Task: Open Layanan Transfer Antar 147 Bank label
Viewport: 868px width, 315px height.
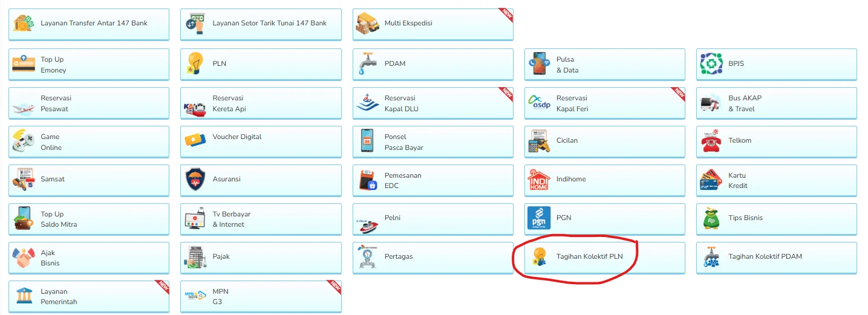Action: [x=94, y=23]
